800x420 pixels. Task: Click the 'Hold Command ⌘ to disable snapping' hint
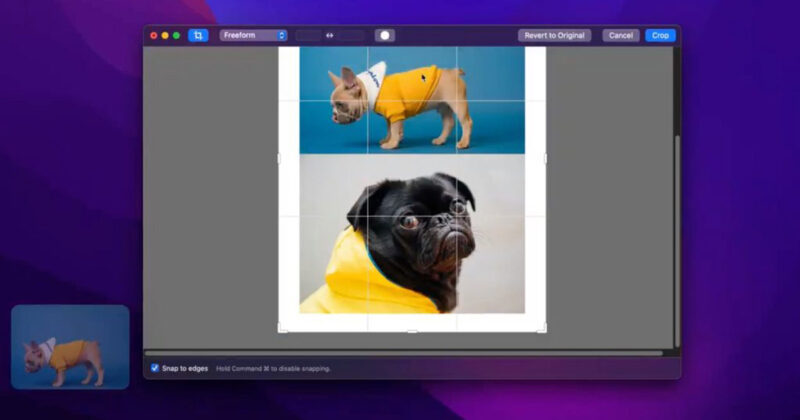(273, 368)
